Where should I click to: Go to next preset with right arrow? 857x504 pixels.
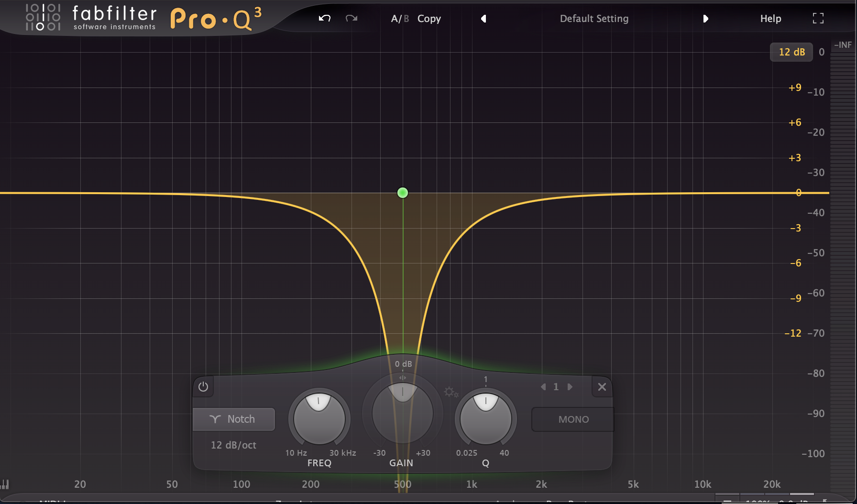(x=705, y=19)
